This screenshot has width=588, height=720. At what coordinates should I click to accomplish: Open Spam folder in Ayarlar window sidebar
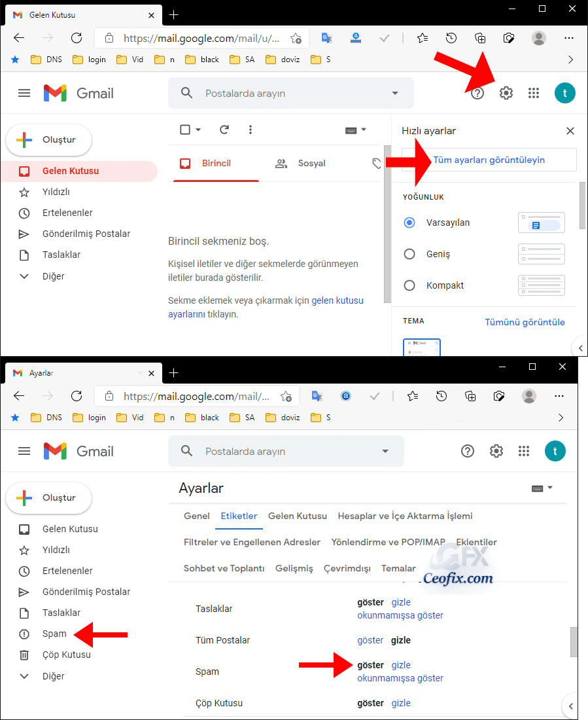click(x=54, y=634)
